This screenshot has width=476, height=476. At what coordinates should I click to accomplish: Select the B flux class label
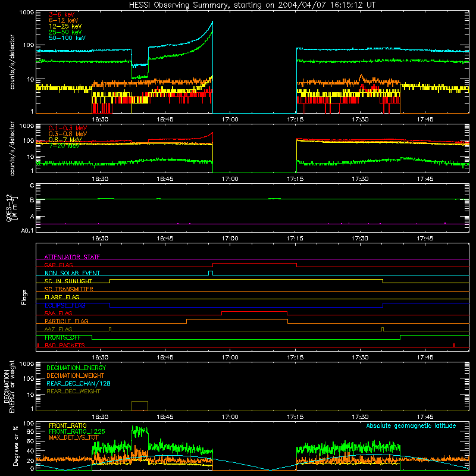tap(32, 200)
